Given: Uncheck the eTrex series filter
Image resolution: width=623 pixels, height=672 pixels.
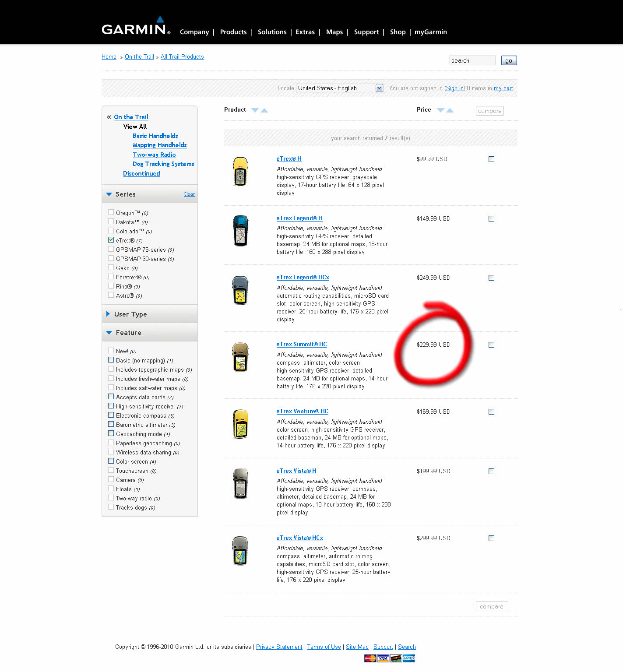Looking at the screenshot, I should [111, 240].
